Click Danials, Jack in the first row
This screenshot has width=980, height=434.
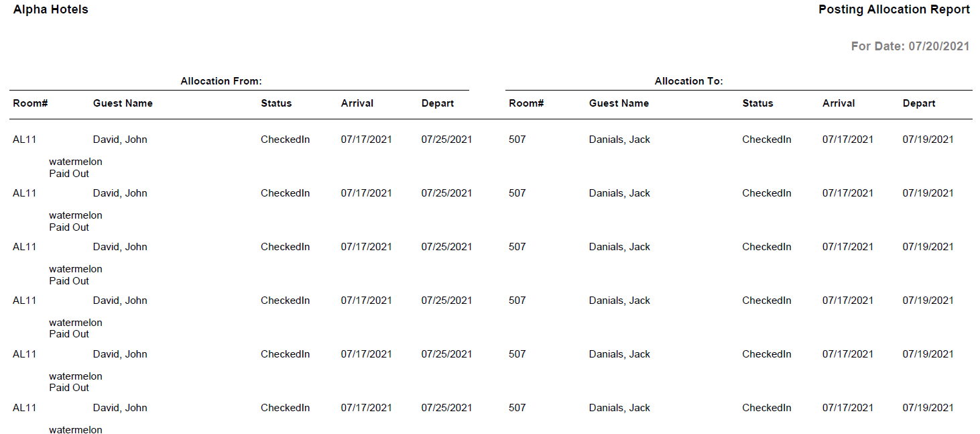coord(619,140)
